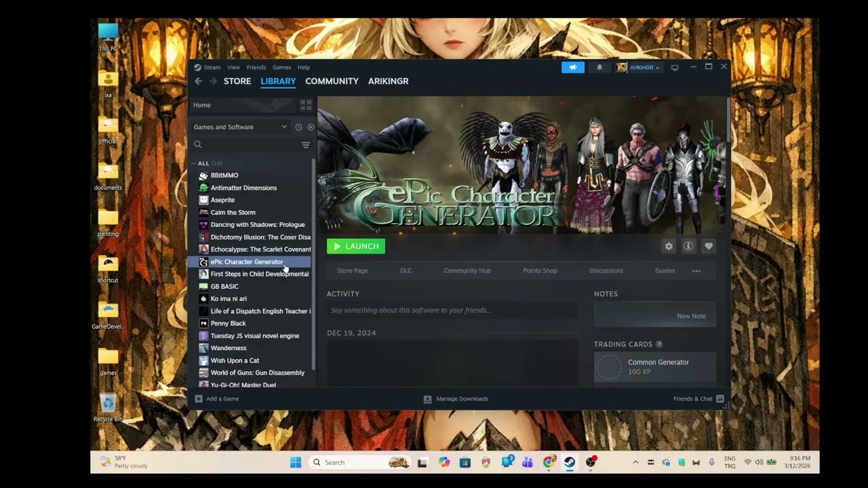The width and height of the screenshot is (868, 488).
Task: Open the notifications bell
Action: pyautogui.click(x=599, y=67)
